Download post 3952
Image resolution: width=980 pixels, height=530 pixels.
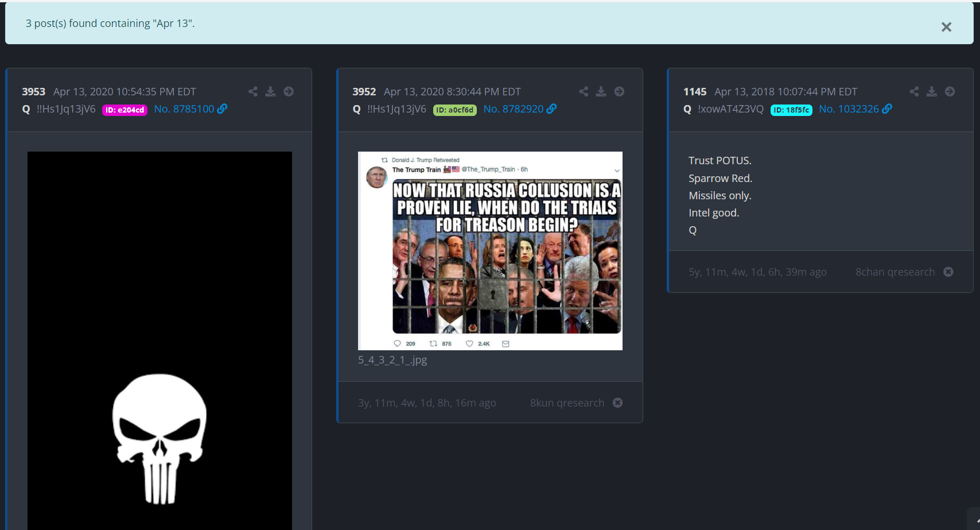coord(601,91)
